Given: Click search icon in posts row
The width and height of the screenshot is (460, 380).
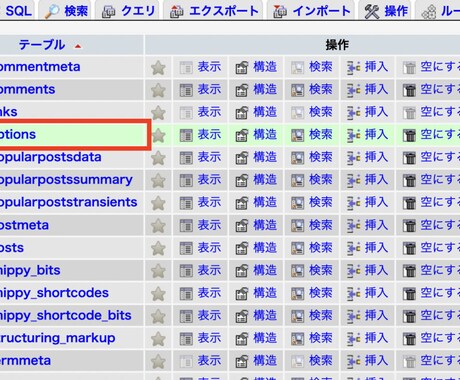Looking at the screenshot, I should (x=297, y=248).
